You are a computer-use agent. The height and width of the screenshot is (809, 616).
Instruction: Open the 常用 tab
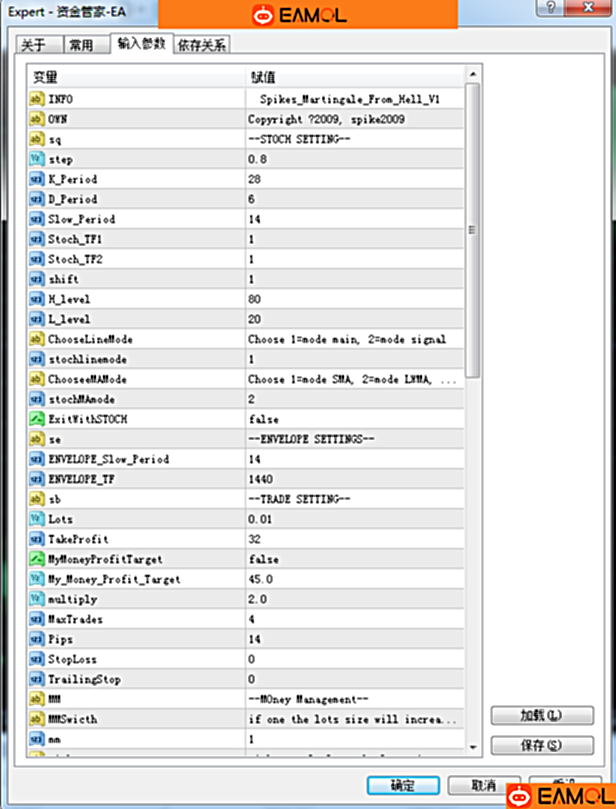[x=81, y=45]
